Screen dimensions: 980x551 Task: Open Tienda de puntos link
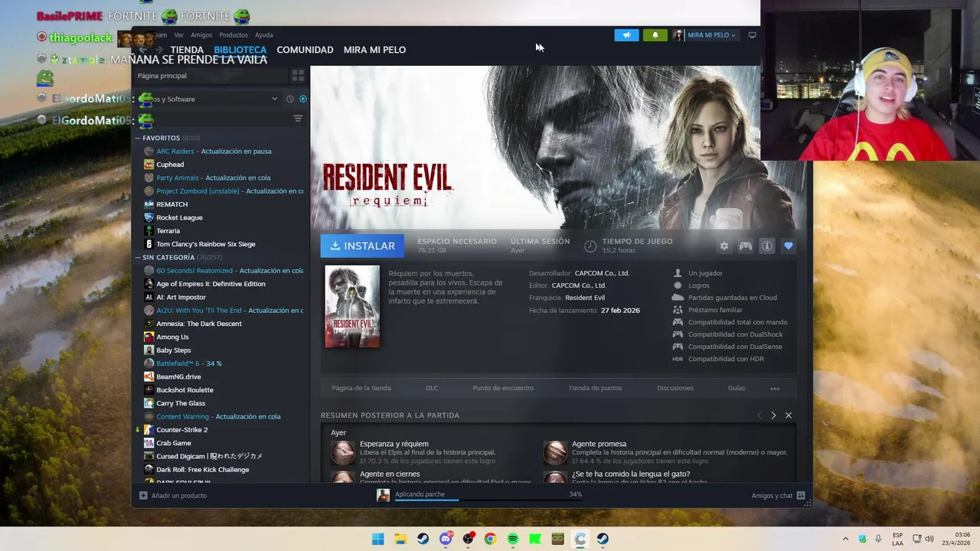[595, 388]
